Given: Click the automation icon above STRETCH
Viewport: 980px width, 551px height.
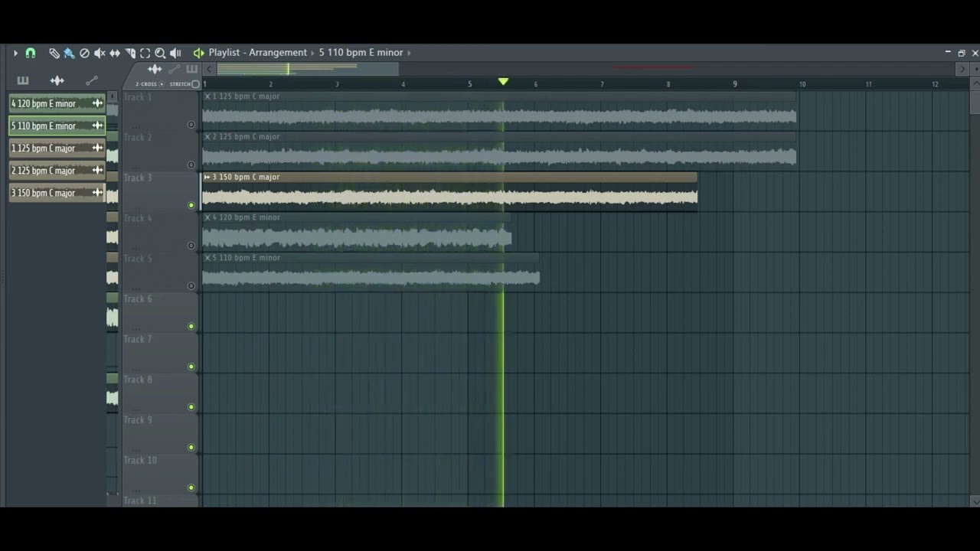Looking at the screenshot, I should 174,69.
